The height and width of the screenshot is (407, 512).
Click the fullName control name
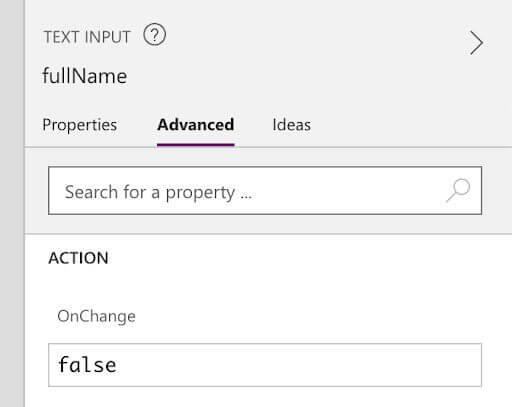click(85, 76)
